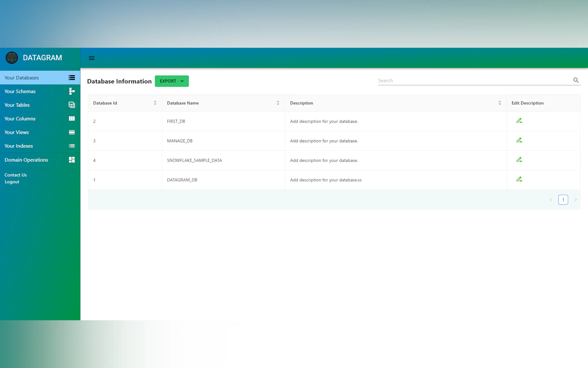This screenshot has width=588, height=368.
Task: Edit description for FIRST_DB row
Action: (x=519, y=121)
